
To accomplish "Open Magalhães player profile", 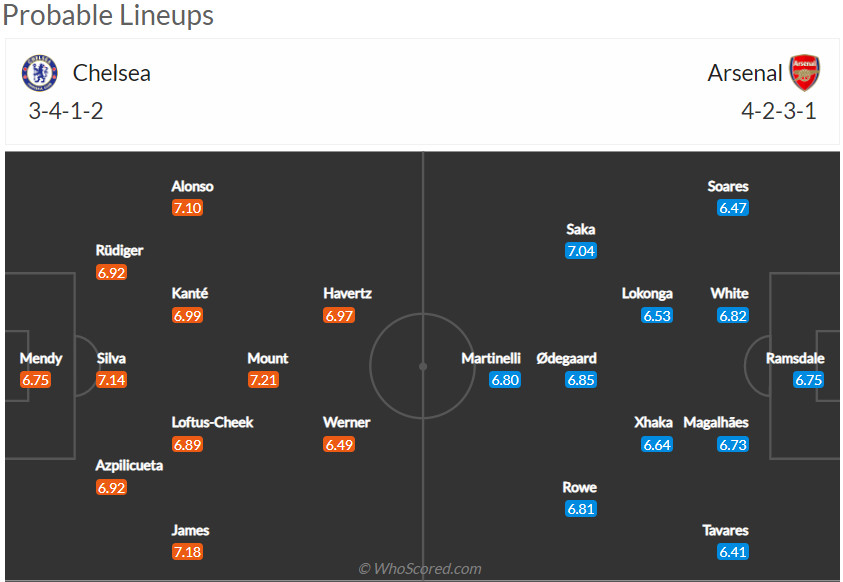I will coord(716,422).
